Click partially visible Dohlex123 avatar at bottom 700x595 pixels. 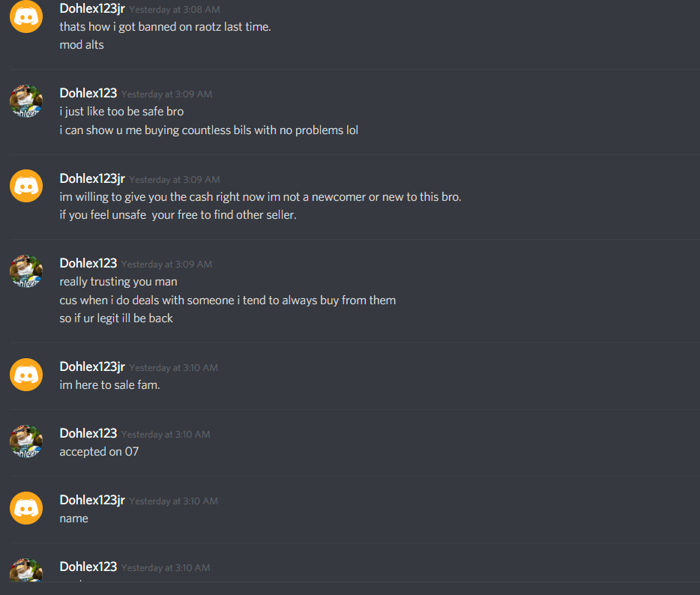26,570
